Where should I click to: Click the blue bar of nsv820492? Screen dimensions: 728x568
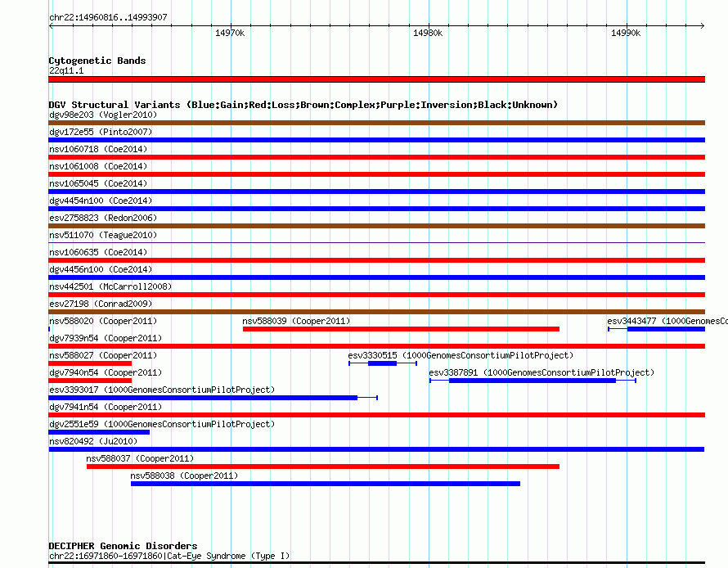pyautogui.click(x=376, y=449)
